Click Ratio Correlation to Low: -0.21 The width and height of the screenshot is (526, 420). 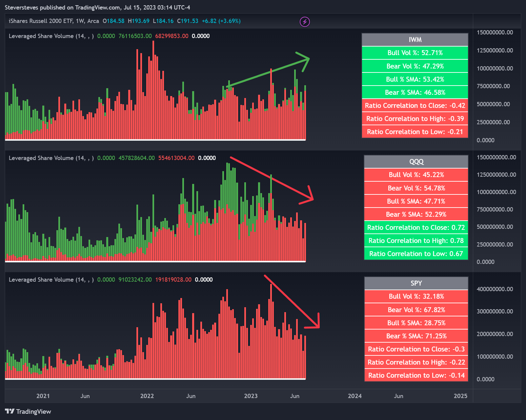(415, 132)
